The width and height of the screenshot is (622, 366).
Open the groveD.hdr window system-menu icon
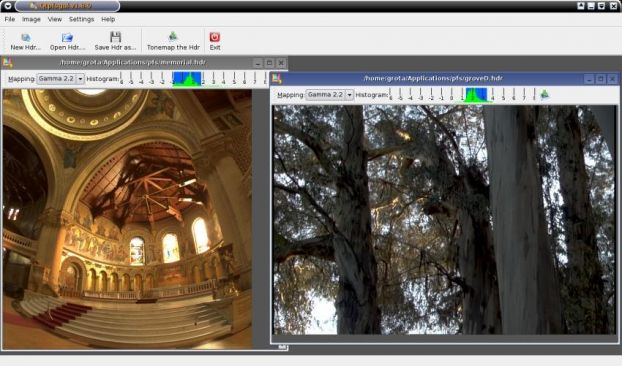276,79
